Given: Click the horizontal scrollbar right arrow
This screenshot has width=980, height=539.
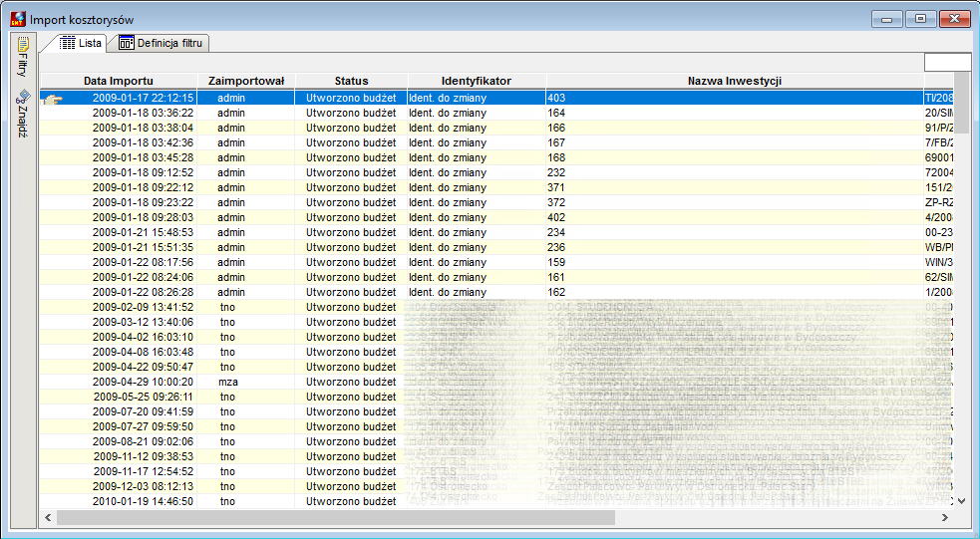Looking at the screenshot, I should pyautogui.click(x=945, y=518).
